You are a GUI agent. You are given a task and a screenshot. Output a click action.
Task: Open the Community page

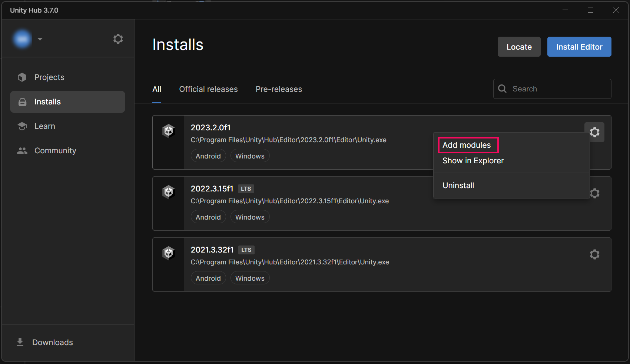(x=55, y=151)
